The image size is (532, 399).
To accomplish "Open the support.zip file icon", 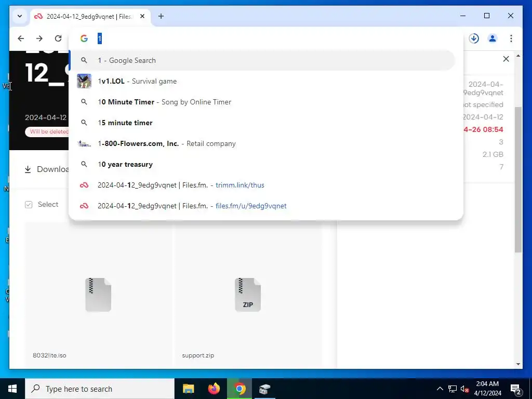I will coord(248,295).
